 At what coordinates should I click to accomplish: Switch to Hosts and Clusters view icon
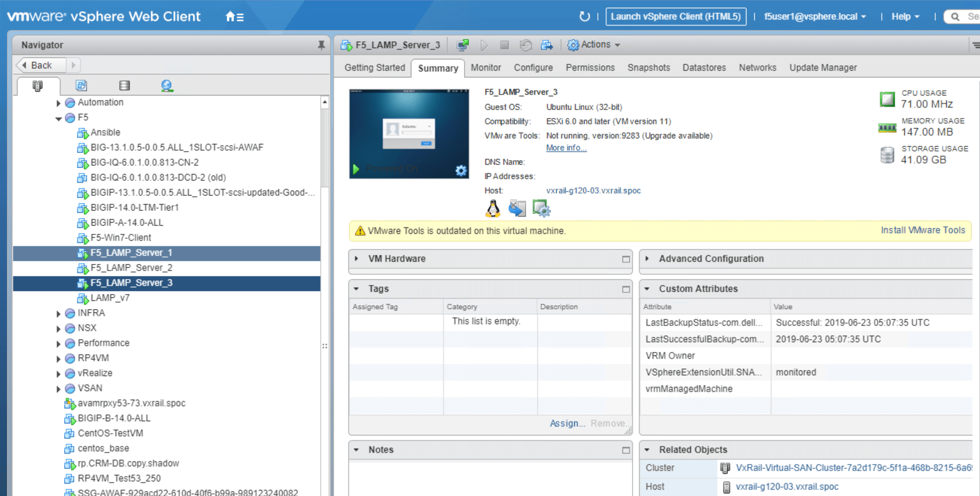point(38,86)
